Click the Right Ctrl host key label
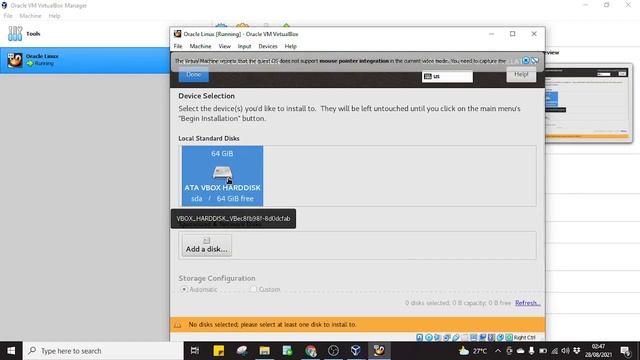 pyautogui.click(x=524, y=338)
